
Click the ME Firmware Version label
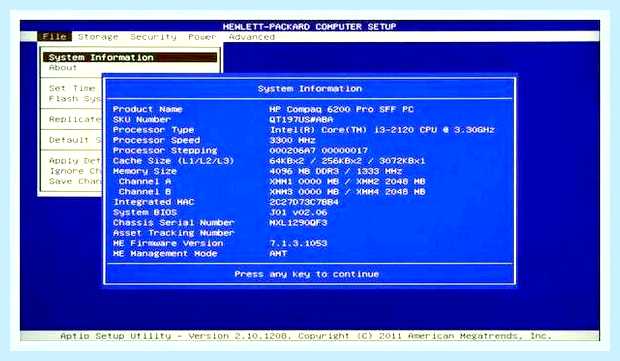pos(168,243)
